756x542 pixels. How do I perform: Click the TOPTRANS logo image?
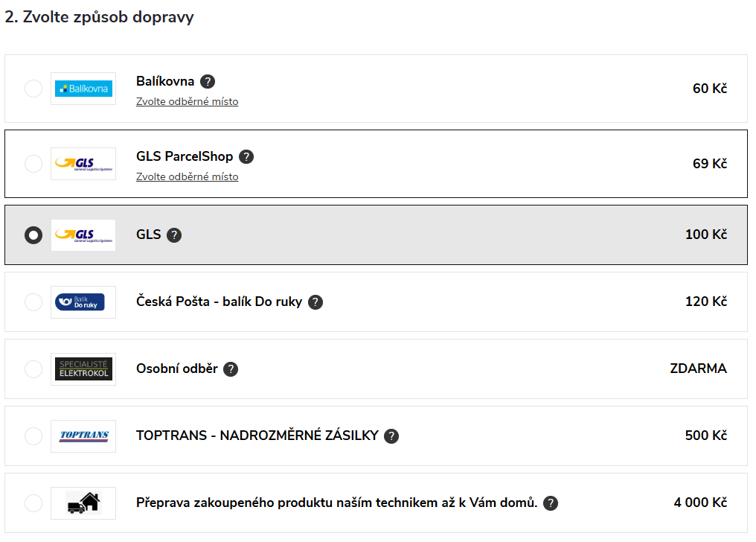click(x=83, y=436)
